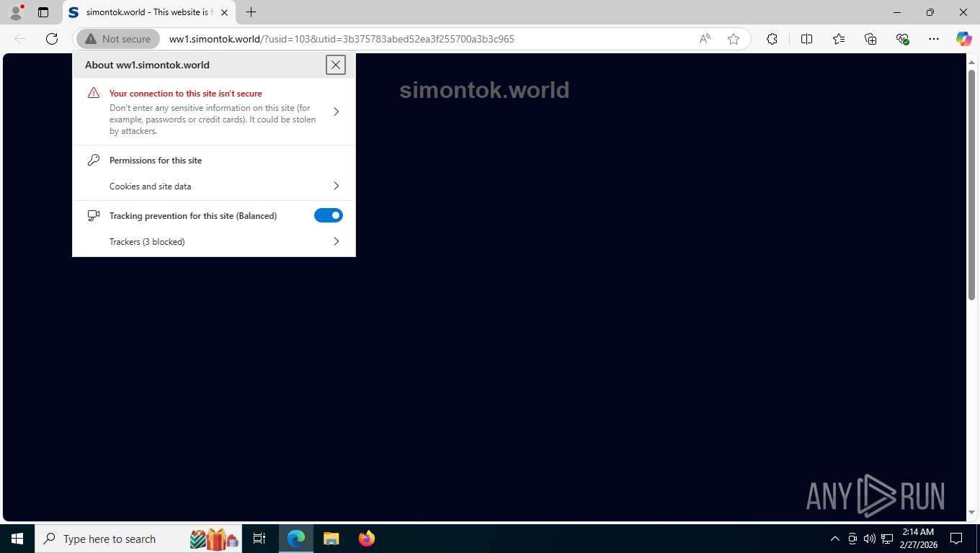Open Settings and more ellipsis menu
The image size is (980, 553).
(x=934, y=39)
